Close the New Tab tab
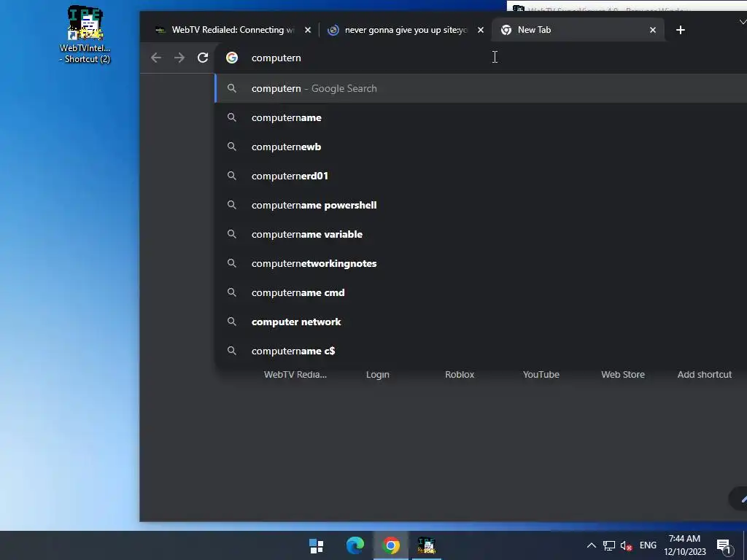The width and height of the screenshot is (747, 560). point(653,30)
